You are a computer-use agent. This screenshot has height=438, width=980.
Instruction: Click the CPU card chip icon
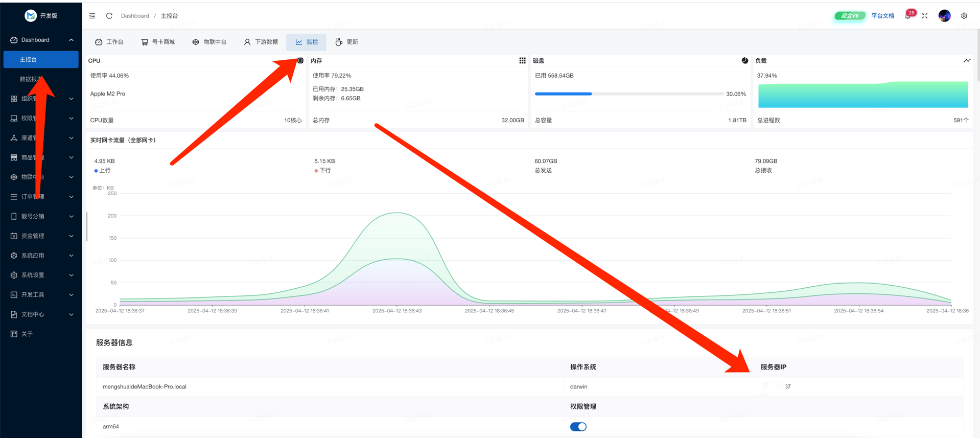click(300, 60)
